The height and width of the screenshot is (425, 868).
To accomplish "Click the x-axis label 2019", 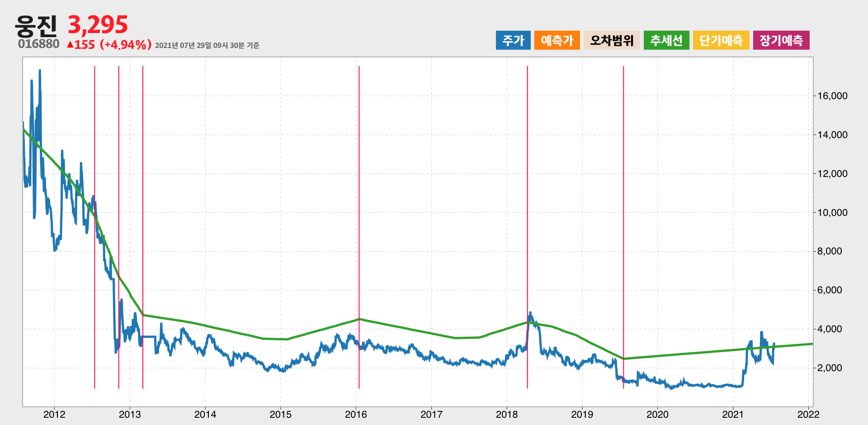I will pos(582,414).
